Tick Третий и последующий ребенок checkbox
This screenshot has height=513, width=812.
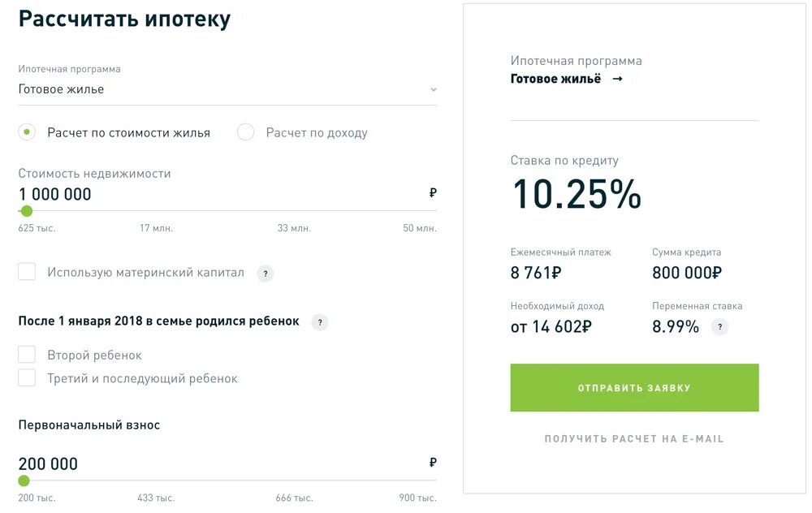(x=27, y=377)
